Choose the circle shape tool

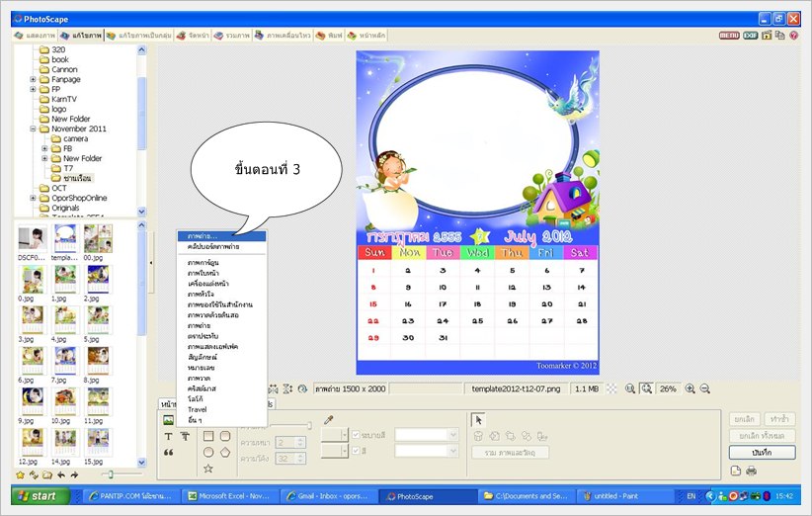pyautogui.click(x=208, y=453)
